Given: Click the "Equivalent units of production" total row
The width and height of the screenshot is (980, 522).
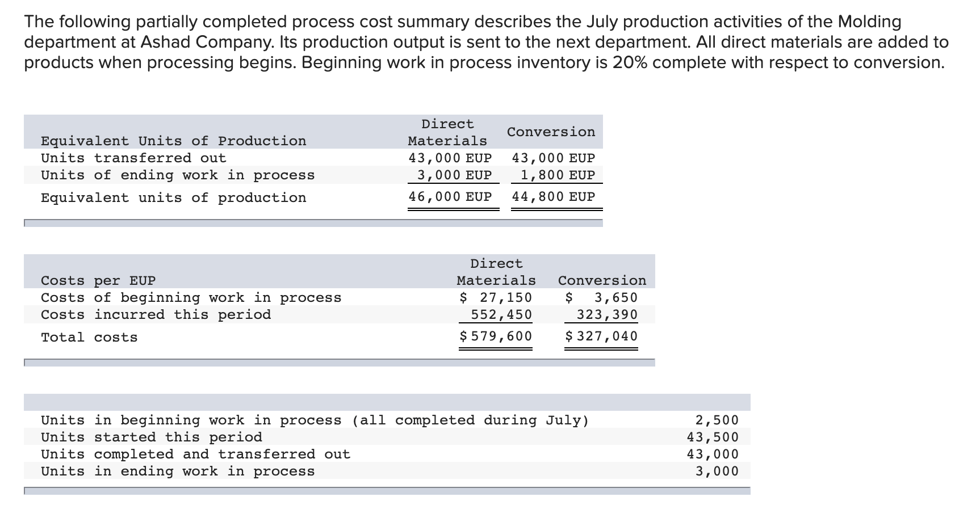Looking at the screenshot, I should [173, 197].
